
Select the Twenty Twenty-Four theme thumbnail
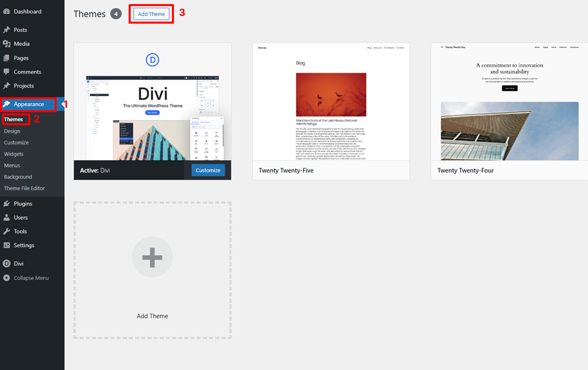tap(509, 102)
